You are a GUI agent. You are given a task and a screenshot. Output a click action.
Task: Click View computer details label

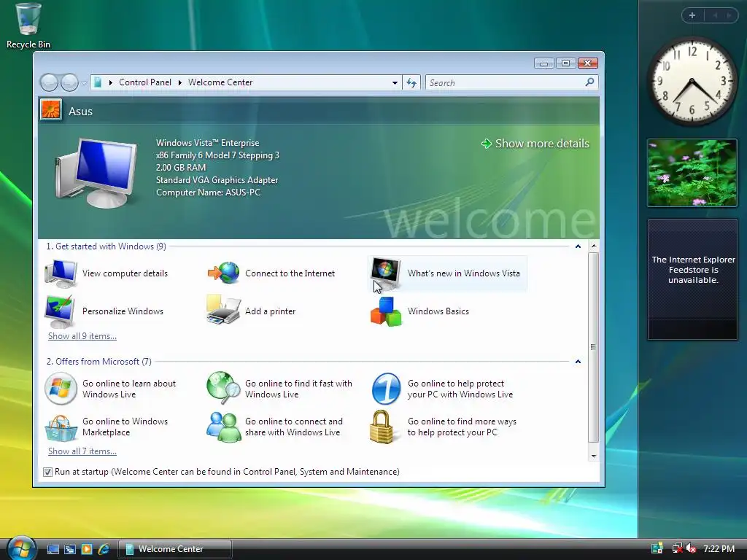pyautogui.click(x=125, y=273)
